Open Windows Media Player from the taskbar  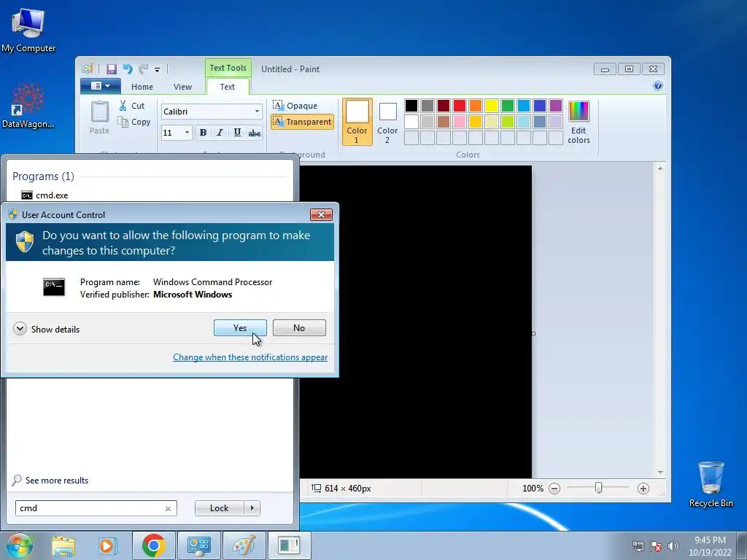click(108, 545)
